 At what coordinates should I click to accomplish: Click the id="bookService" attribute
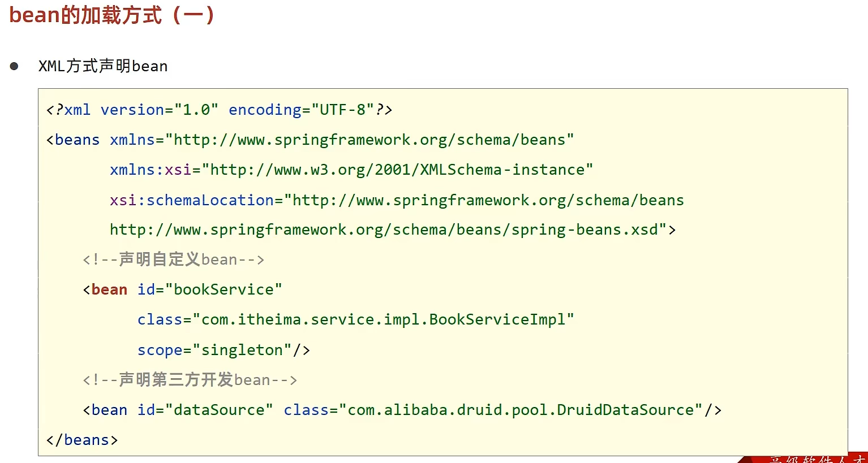[210, 289]
